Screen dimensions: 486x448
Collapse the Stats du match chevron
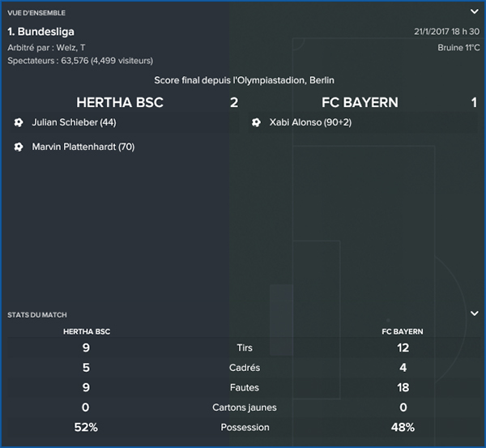(x=474, y=314)
